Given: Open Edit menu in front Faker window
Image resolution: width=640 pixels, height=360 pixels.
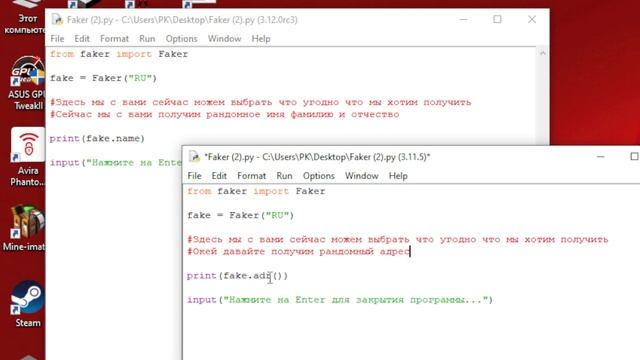Looking at the screenshot, I should tap(219, 176).
